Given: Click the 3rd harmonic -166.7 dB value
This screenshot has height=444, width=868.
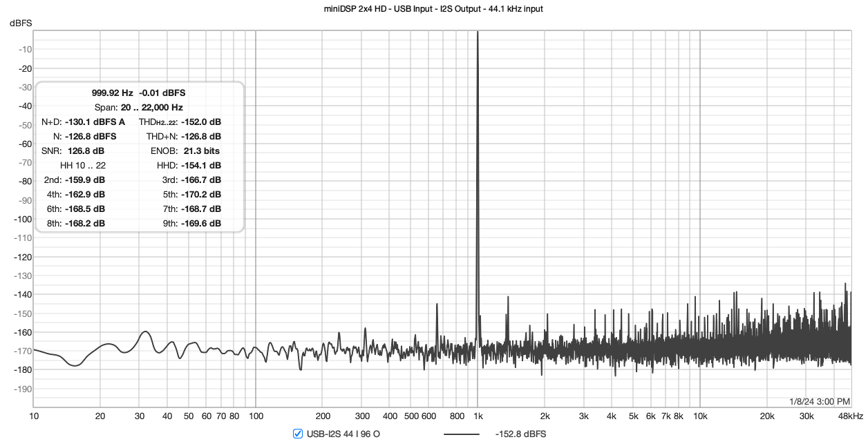Looking at the screenshot, I should pos(202,180).
